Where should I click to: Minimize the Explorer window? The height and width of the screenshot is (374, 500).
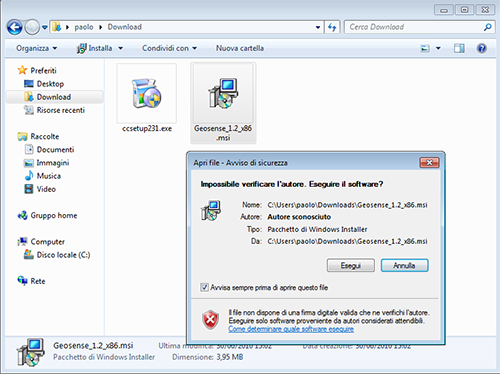pyautogui.click(x=444, y=10)
